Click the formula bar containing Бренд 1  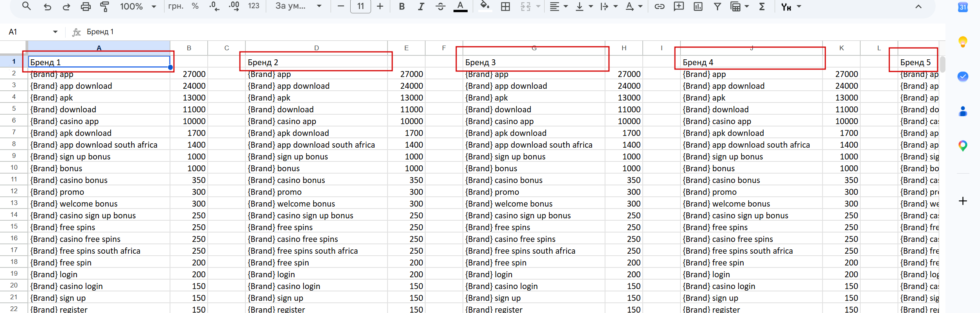click(x=510, y=32)
